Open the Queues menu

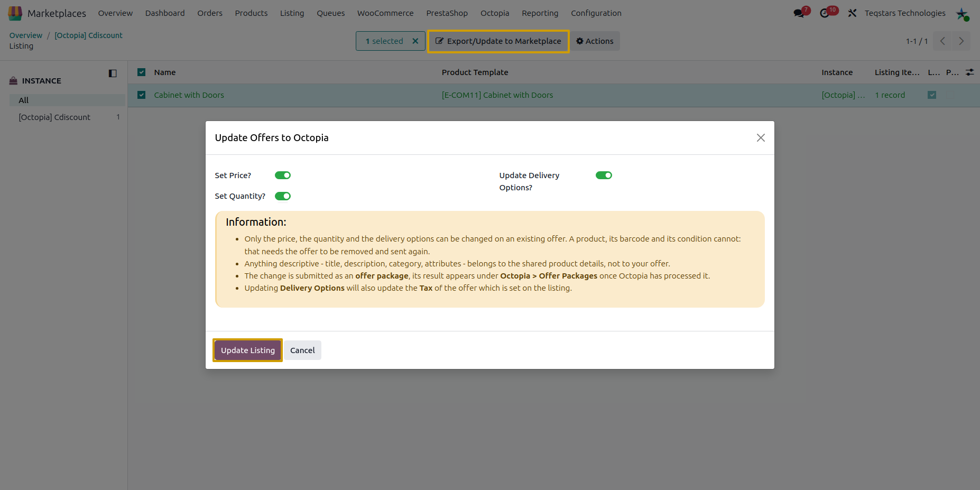tap(331, 13)
